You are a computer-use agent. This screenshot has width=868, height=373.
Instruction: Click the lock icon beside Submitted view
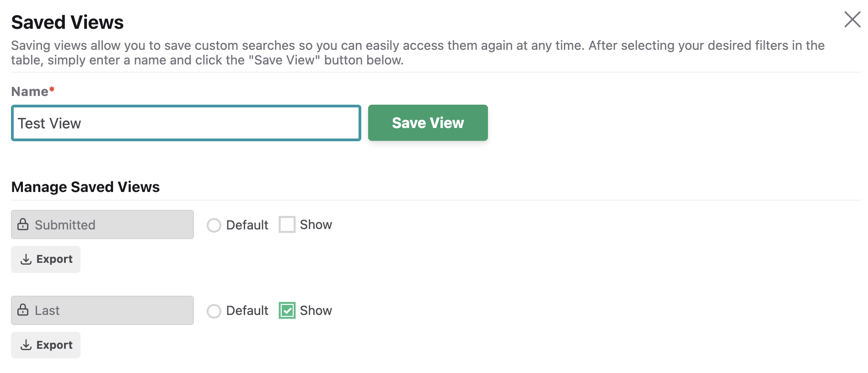pyautogui.click(x=23, y=224)
